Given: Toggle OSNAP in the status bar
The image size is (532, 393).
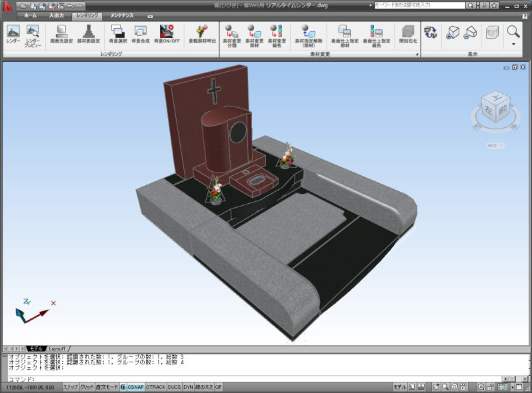Looking at the screenshot, I should 135,387.
